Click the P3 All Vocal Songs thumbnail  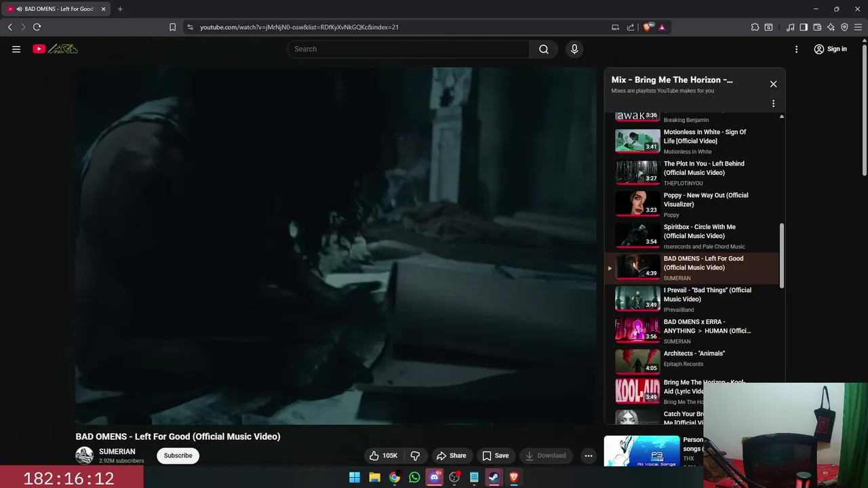point(642,451)
